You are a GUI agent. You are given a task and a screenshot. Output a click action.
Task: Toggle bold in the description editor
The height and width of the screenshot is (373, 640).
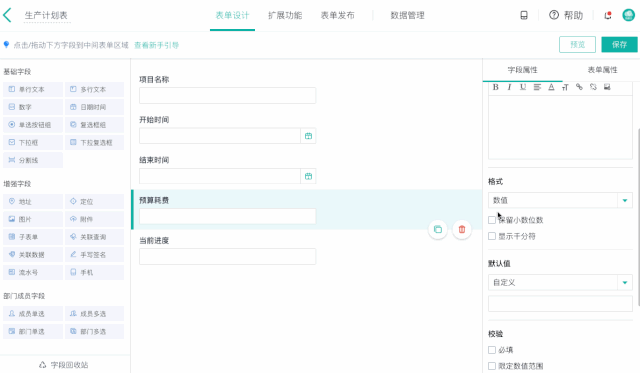496,87
